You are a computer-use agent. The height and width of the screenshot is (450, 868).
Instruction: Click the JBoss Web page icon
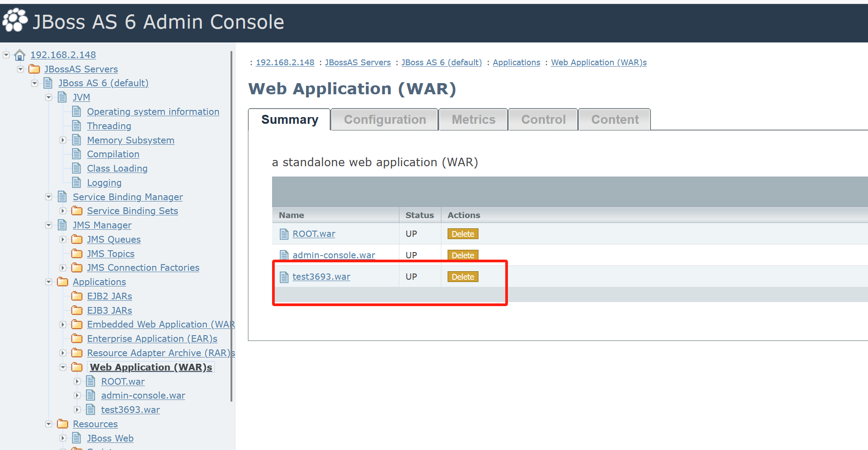click(x=77, y=438)
